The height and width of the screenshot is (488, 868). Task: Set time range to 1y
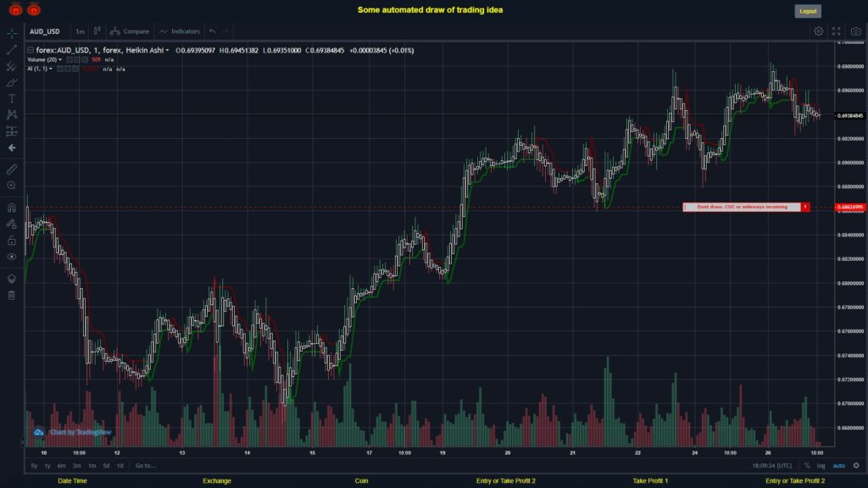coord(47,466)
